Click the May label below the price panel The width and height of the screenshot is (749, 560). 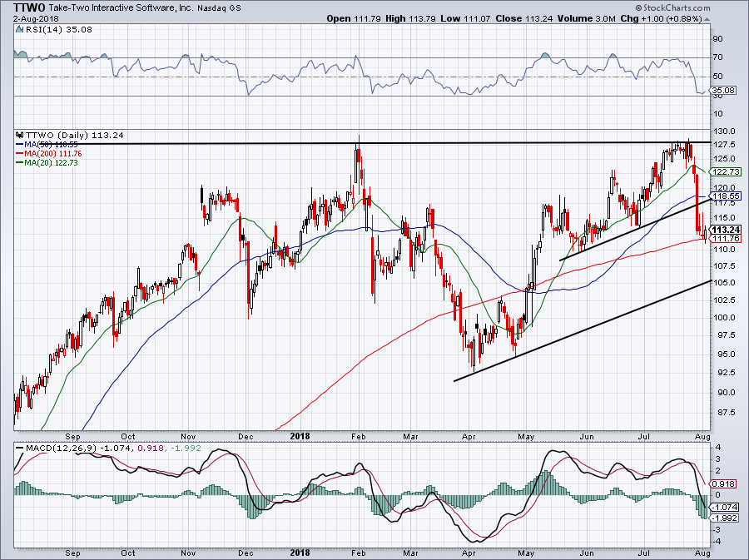(526, 436)
